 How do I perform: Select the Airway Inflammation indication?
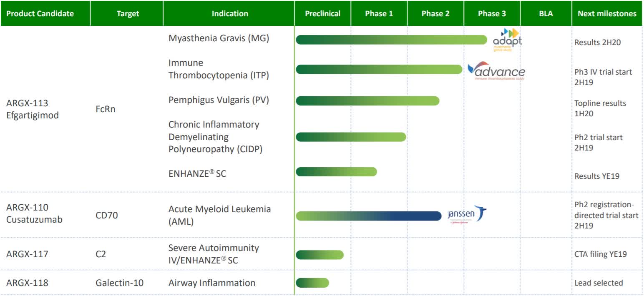click(x=212, y=283)
